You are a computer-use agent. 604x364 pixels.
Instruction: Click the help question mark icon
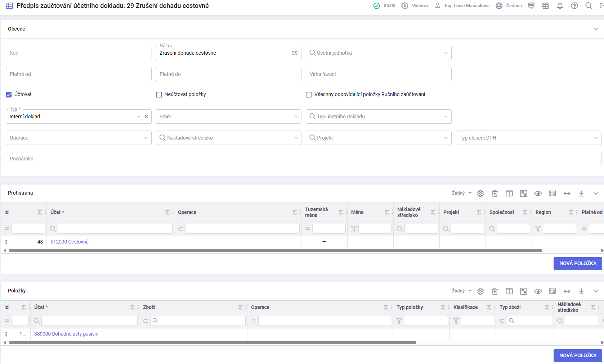coord(574,6)
